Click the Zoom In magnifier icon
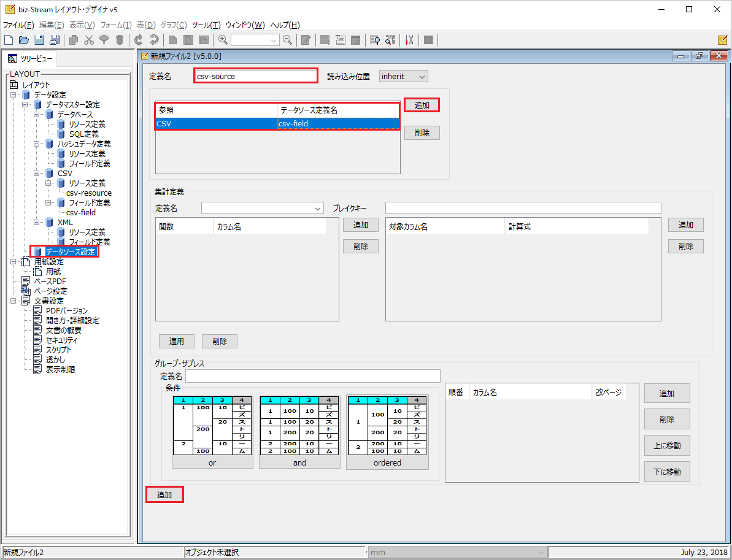The width and height of the screenshot is (732, 560). coord(223,40)
